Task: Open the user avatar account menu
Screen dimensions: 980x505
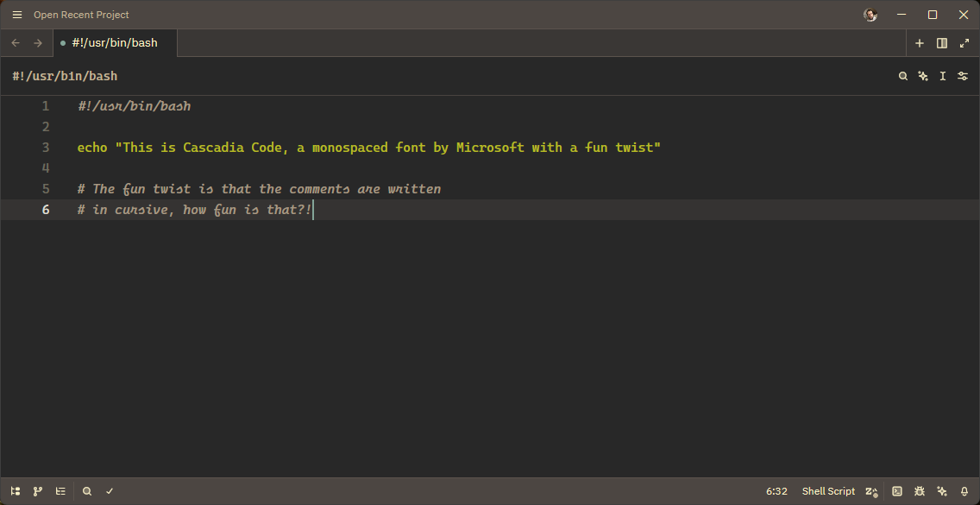Action: (870, 15)
